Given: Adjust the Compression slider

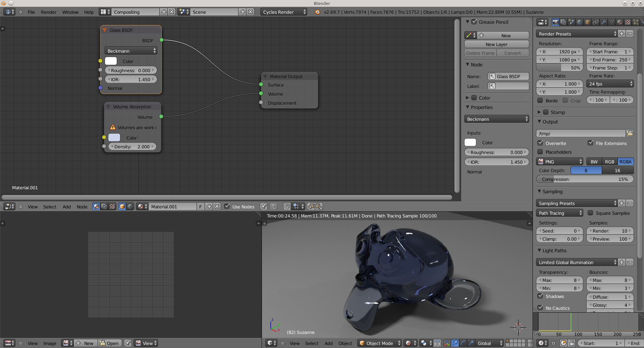Looking at the screenshot, I should [585, 179].
